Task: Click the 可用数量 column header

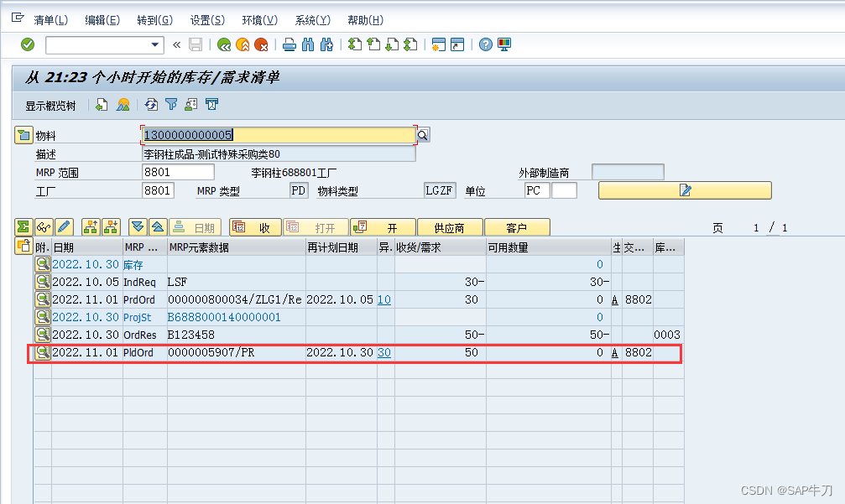Action: (x=549, y=247)
